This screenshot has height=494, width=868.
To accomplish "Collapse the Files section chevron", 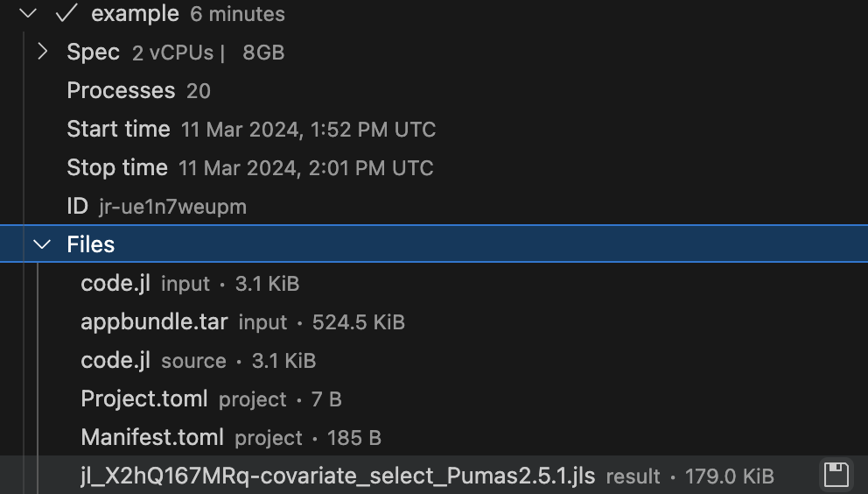I will tap(41, 244).
